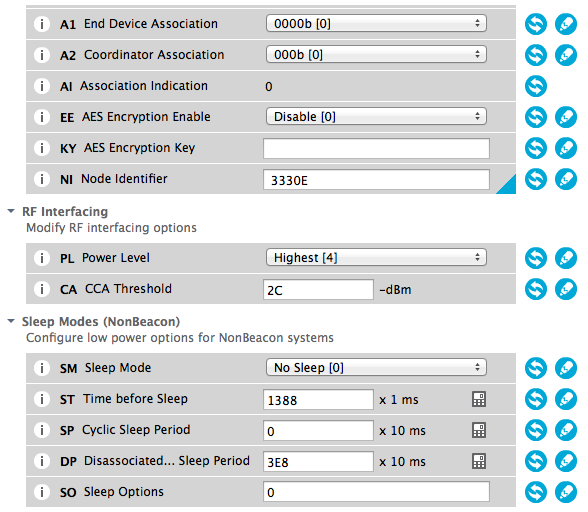Open the calculator for Disassociated Sleep Period
The image size is (588, 512).
[479, 461]
